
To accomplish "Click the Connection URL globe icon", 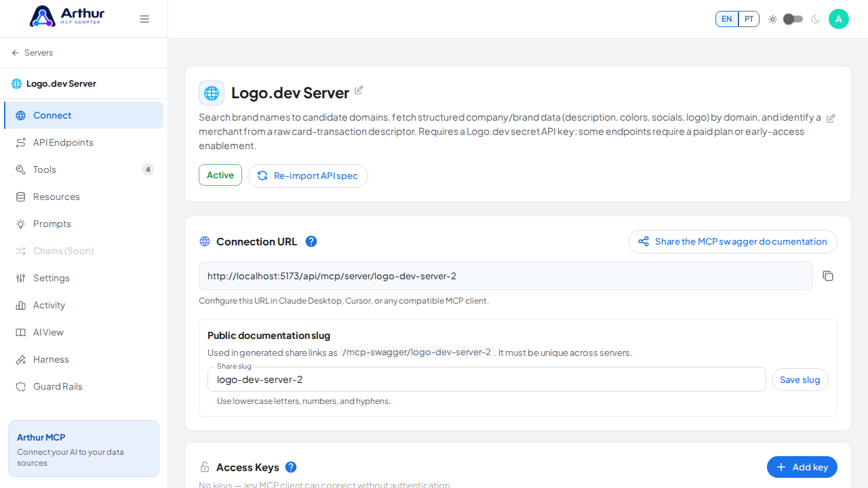I will (x=205, y=241).
